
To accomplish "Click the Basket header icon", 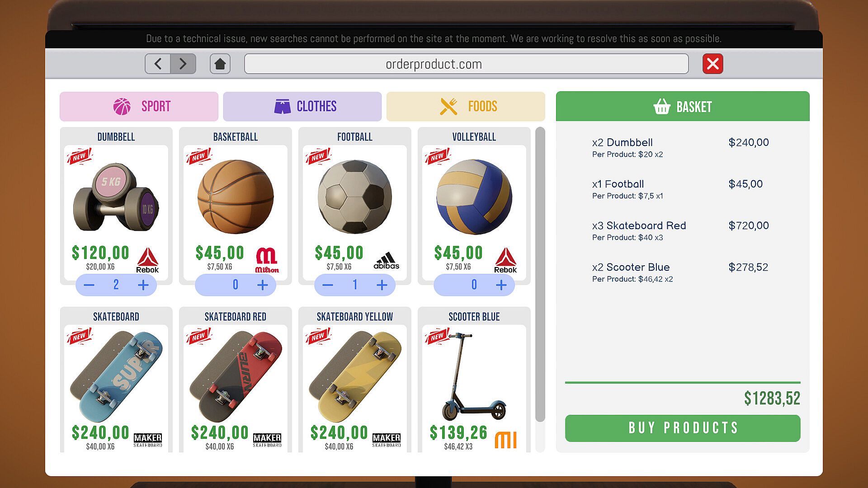I will click(x=662, y=107).
